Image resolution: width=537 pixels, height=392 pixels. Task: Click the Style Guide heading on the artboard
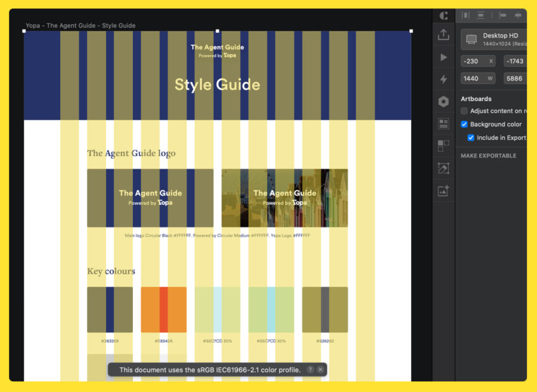click(217, 84)
